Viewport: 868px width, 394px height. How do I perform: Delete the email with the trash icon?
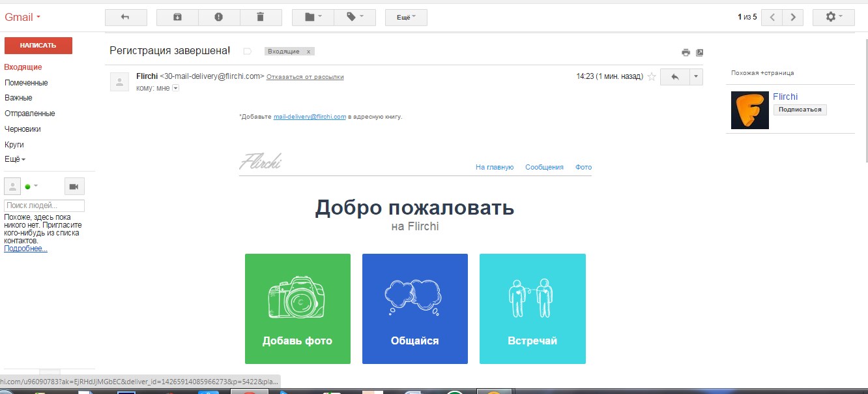pos(261,18)
